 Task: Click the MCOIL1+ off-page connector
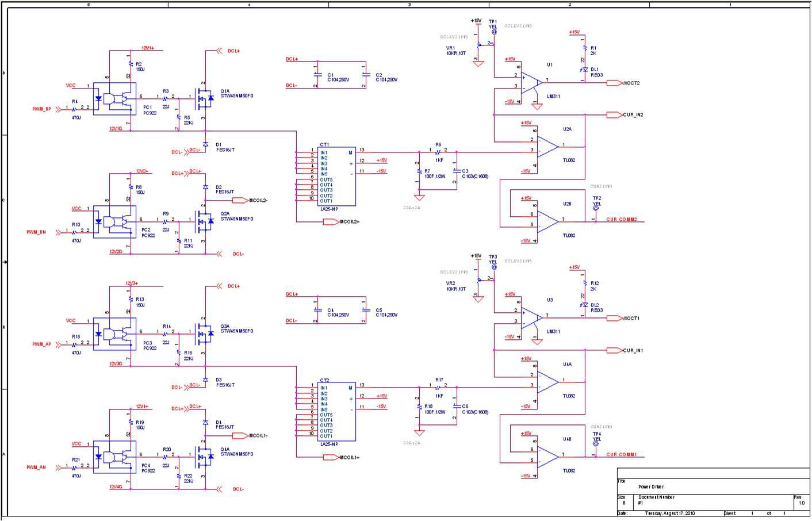331,457
